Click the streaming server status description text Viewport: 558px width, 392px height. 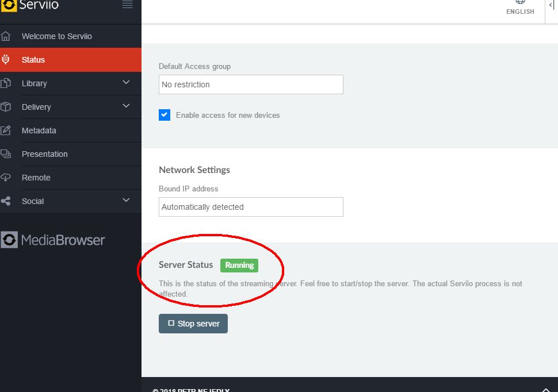click(340, 289)
